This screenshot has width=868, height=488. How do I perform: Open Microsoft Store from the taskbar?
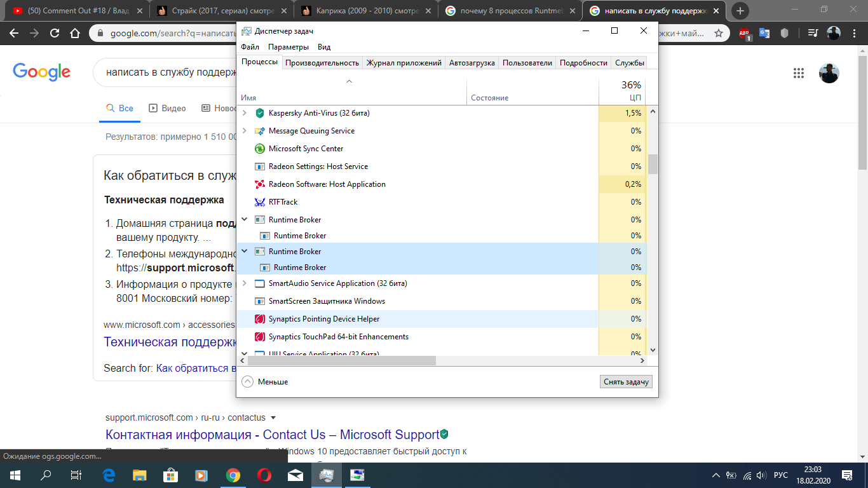click(x=170, y=475)
